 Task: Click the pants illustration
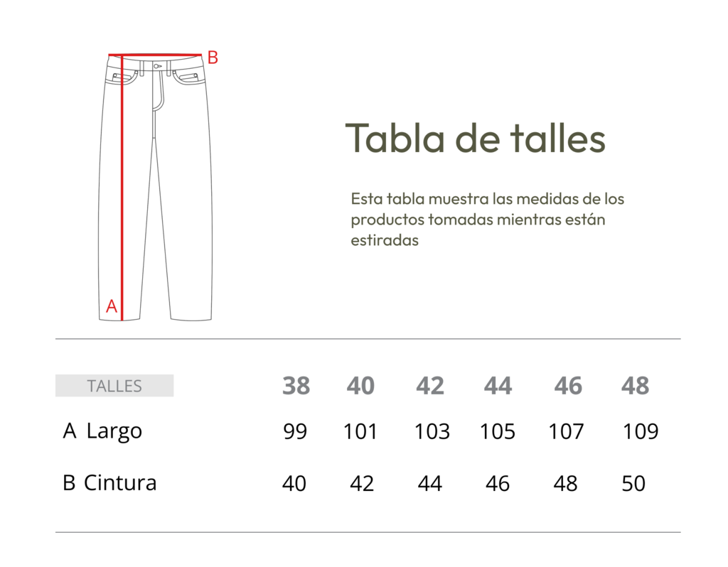pyautogui.click(x=156, y=188)
